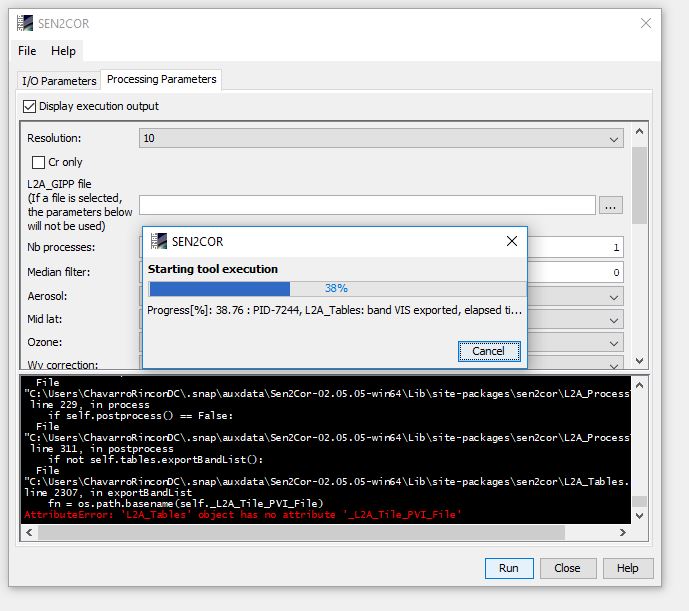Switch to I/O Parameters tab
Screen dimensions: 689x611
59,81
